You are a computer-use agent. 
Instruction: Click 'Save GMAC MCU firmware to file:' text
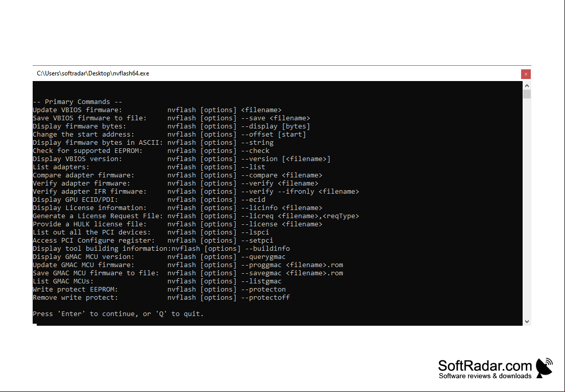tap(96, 273)
